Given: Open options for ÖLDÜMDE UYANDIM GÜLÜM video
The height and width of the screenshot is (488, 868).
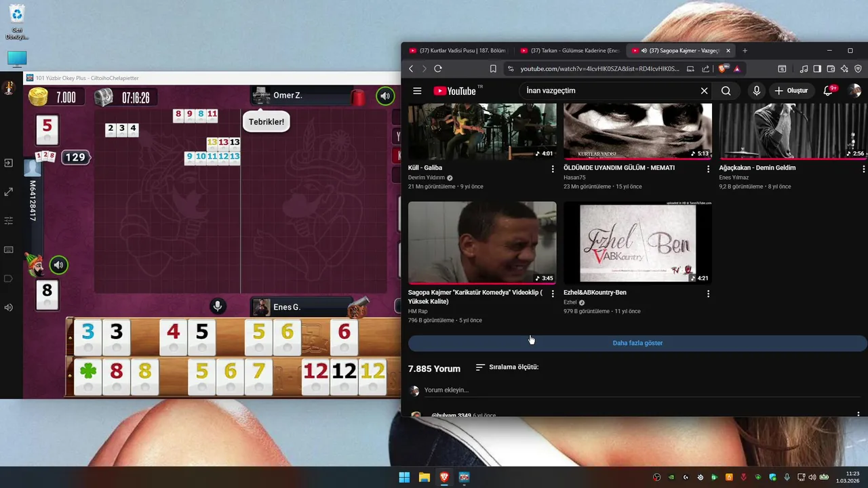Looking at the screenshot, I should 708,169.
